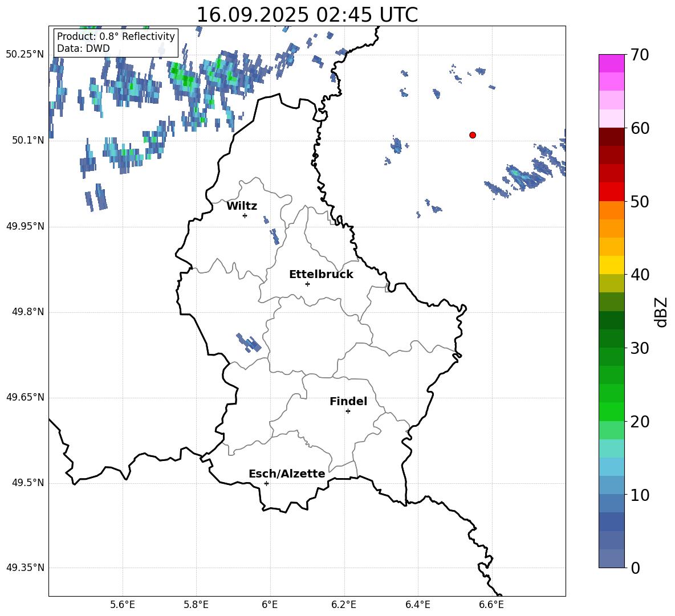This screenshot has width=675, height=616.
Task: Click the Findel station cross marker
Action: coord(348,411)
